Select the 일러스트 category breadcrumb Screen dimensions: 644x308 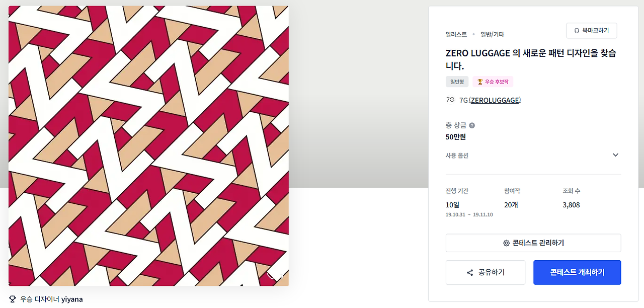[456, 35]
